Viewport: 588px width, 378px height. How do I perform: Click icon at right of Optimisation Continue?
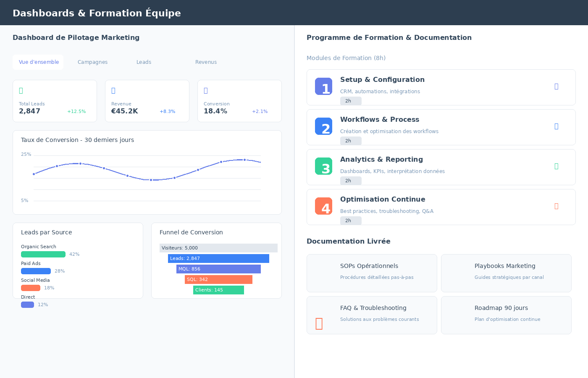click(556, 206)
